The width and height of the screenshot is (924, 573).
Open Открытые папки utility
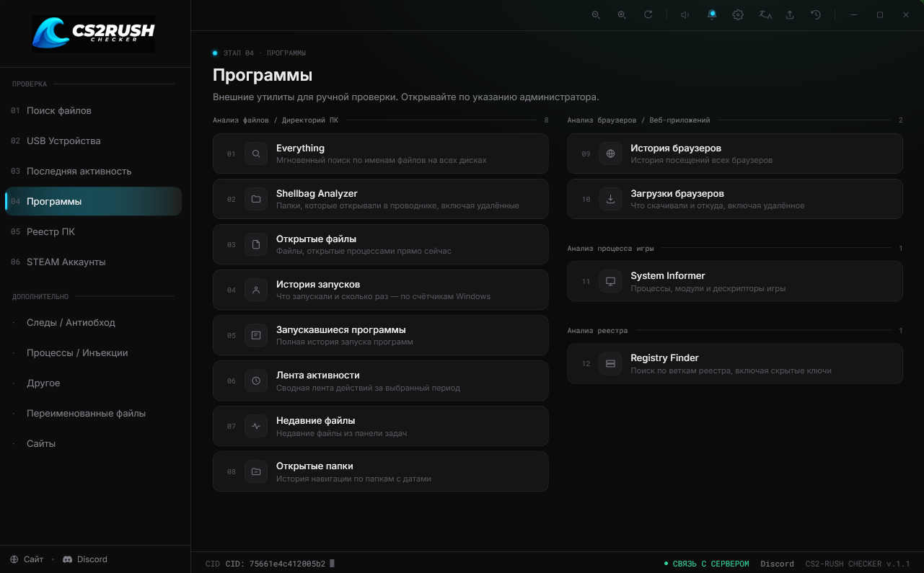point(381,471)
